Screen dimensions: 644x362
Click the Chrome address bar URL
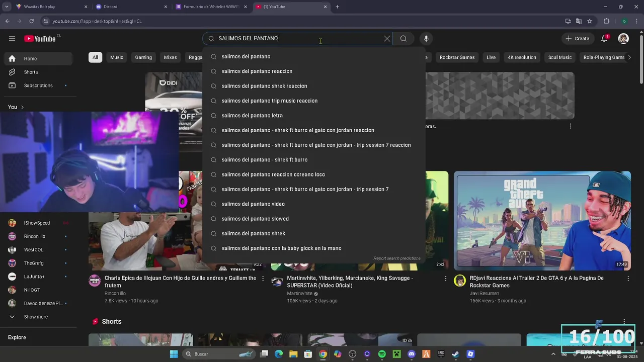(x=97, y=21)
